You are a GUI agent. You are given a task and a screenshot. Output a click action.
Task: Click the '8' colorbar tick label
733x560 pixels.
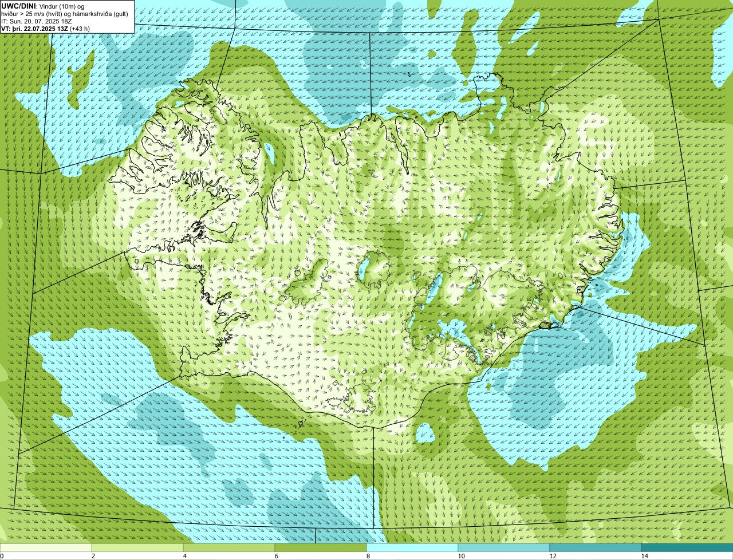368,556
